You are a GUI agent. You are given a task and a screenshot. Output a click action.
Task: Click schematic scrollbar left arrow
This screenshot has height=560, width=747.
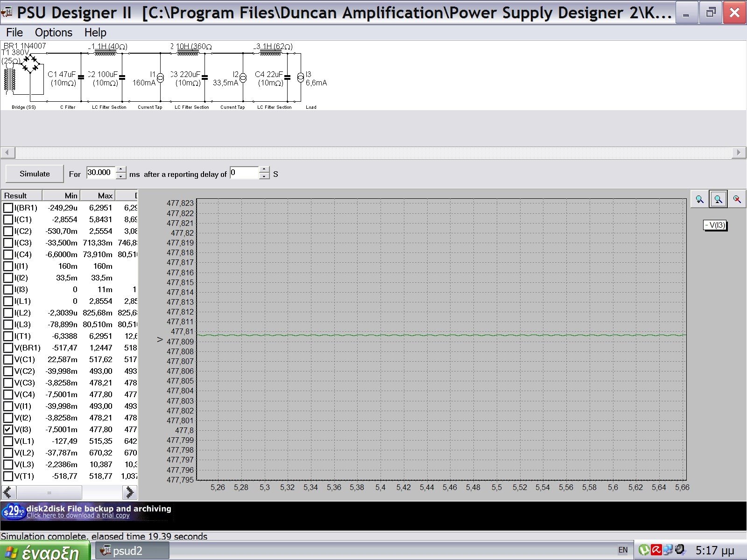tap(7, 153)
